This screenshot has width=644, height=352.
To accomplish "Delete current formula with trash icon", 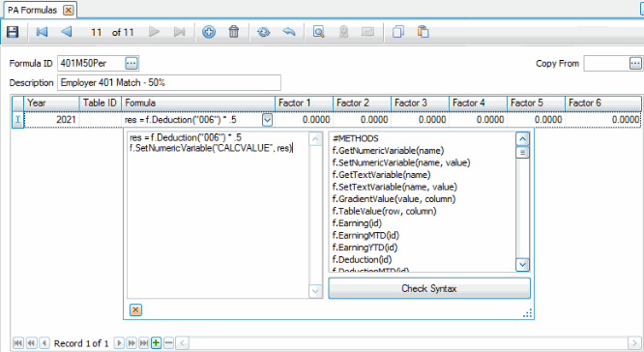I will tap(234, 32).
